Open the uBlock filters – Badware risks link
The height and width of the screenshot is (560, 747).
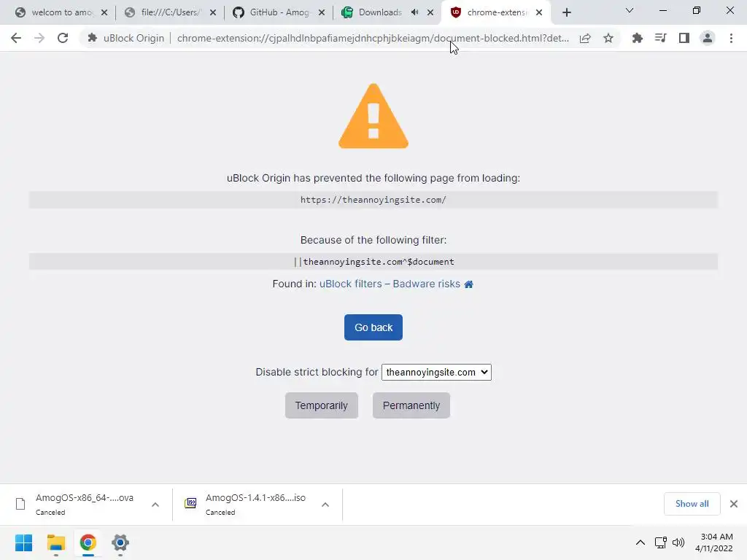390,284
